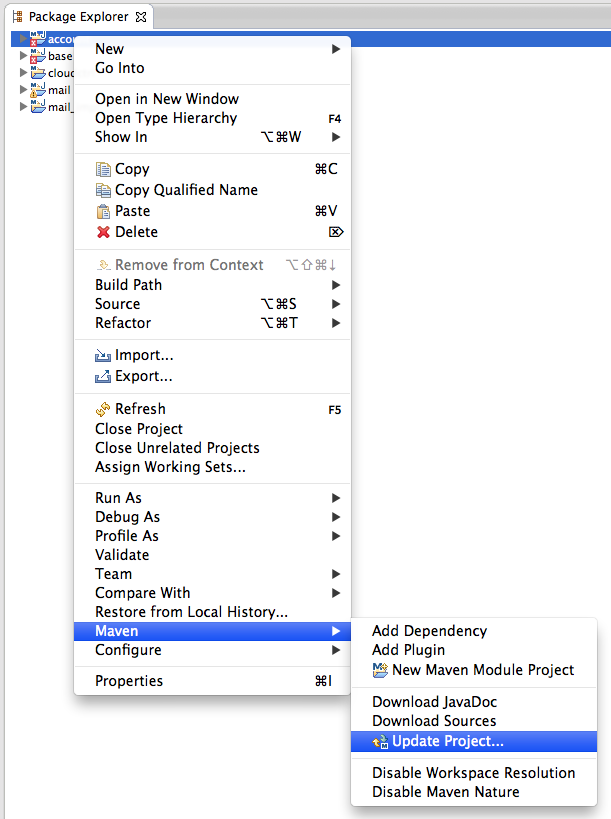Viewport: 611px width, 819px height.
Task: Choose Disable Workspace Resolution
Action: point(473,773)
